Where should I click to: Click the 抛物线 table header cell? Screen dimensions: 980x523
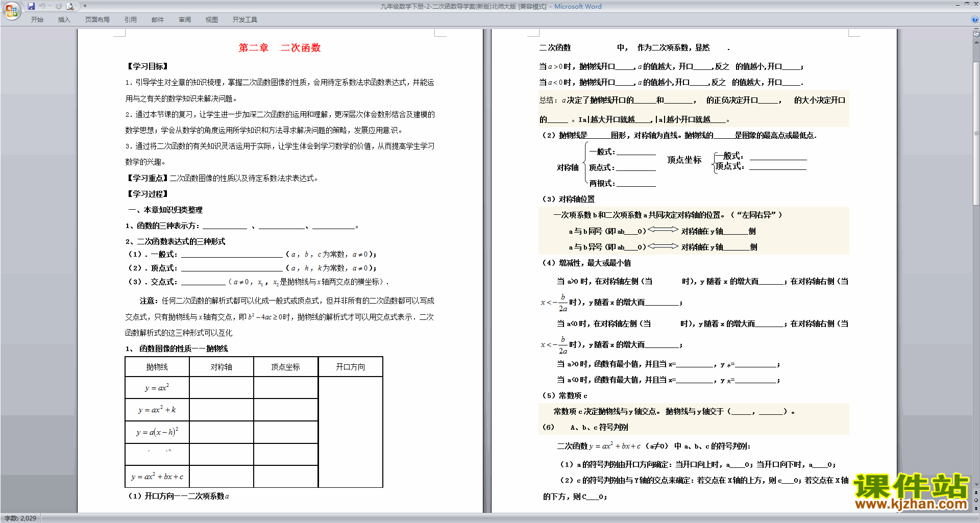point(157,367)
